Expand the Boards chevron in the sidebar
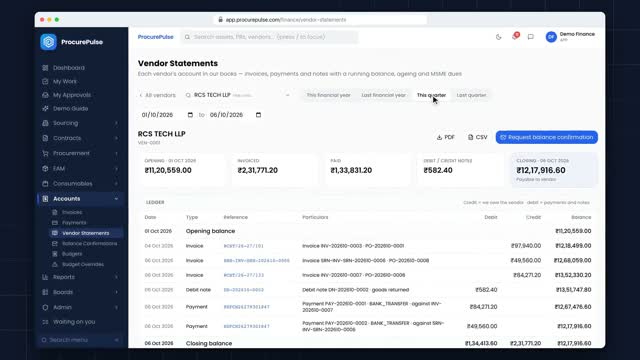The height and width of the screenshot is (360, 640). click(116, 292)
